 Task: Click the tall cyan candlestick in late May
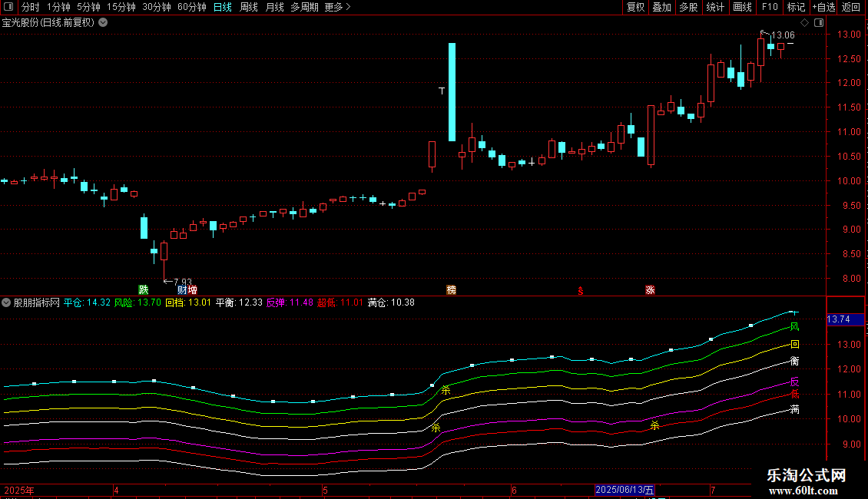(452, 92)
